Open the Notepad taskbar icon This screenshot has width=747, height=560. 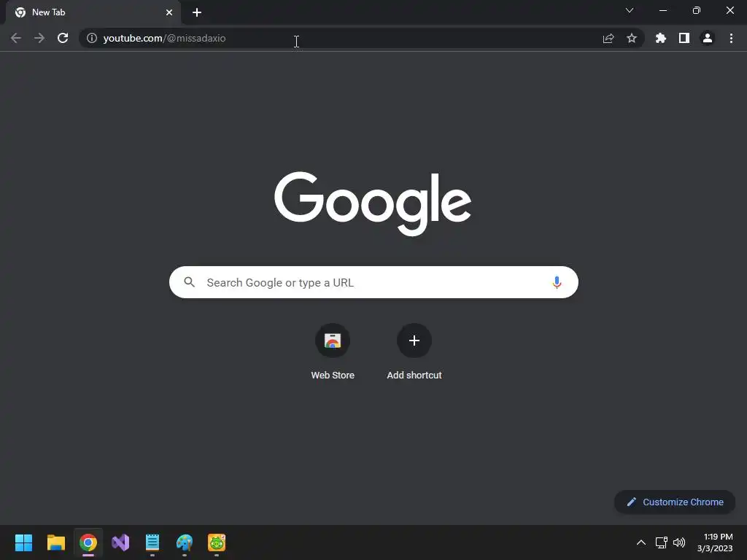point(152,542)
